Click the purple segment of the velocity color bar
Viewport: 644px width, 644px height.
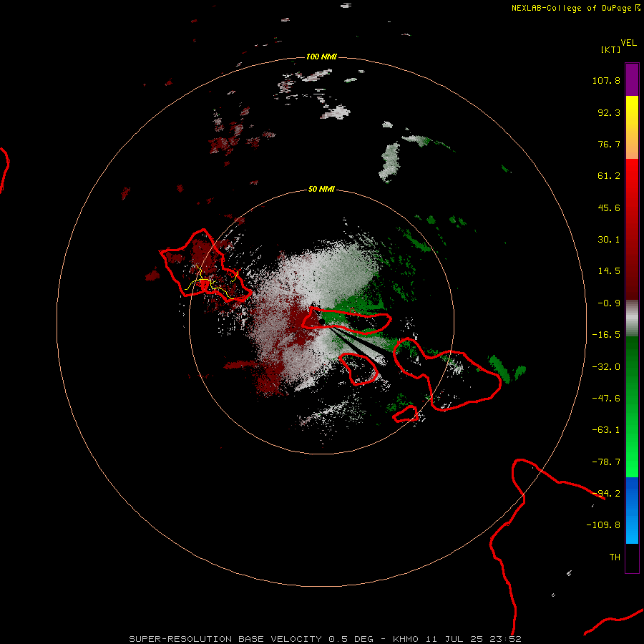click(632, 79)
